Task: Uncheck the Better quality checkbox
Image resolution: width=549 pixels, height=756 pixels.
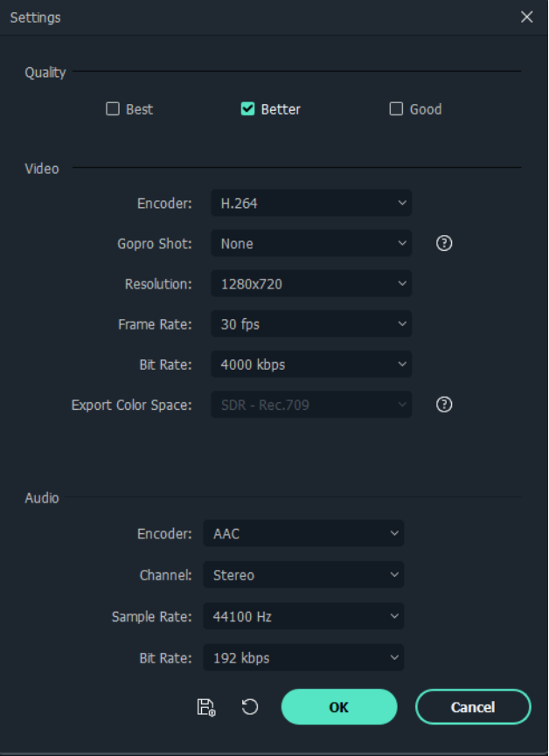Action: (247, 109)
